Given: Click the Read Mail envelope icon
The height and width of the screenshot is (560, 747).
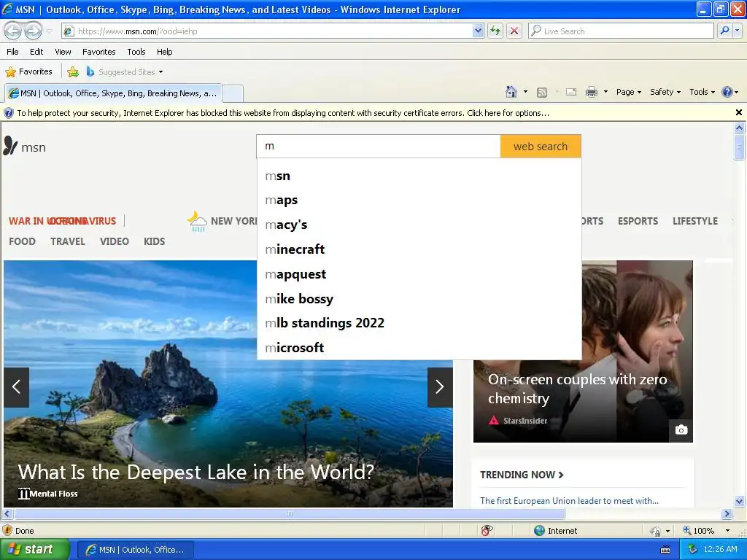Looking at the screenshot, I should pyautogui.click(x=571, y=92).
